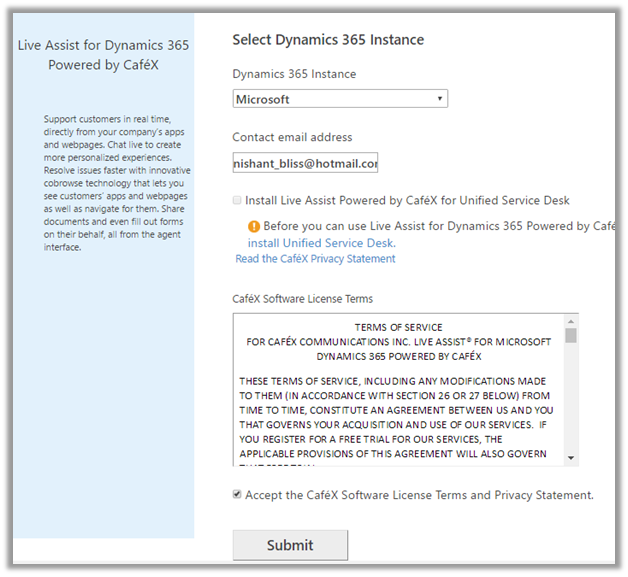Click the license terms scrollbar up arrow
This screenshot has width=628, height=577.
571,322
